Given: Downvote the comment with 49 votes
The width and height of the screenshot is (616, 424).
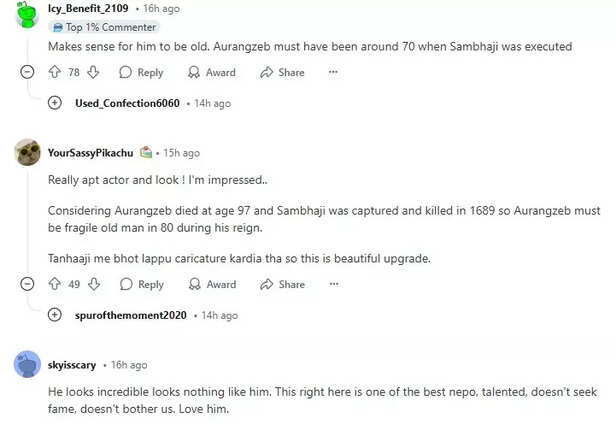Looking at the screenshot, I should [x=93, y=284].
